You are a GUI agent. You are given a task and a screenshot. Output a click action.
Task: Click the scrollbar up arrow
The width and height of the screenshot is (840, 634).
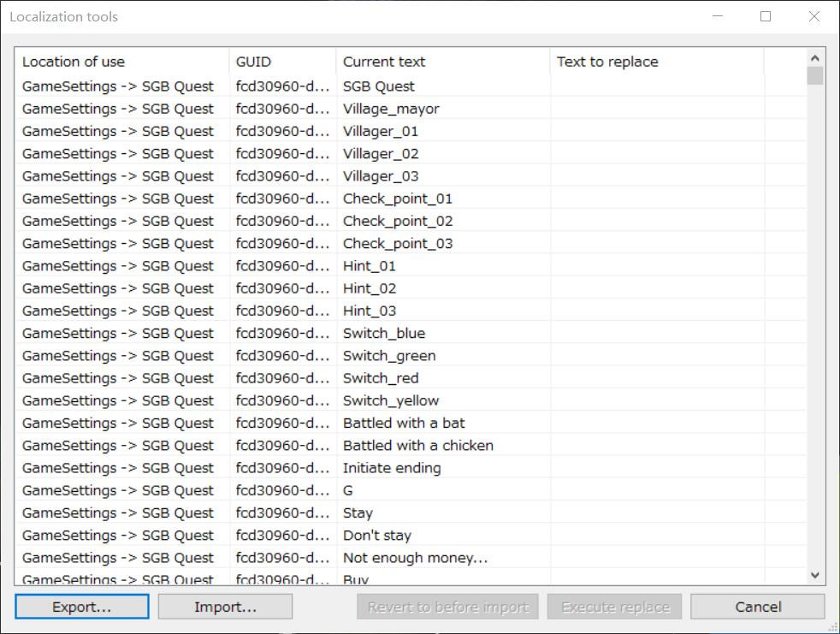point(815,57)
